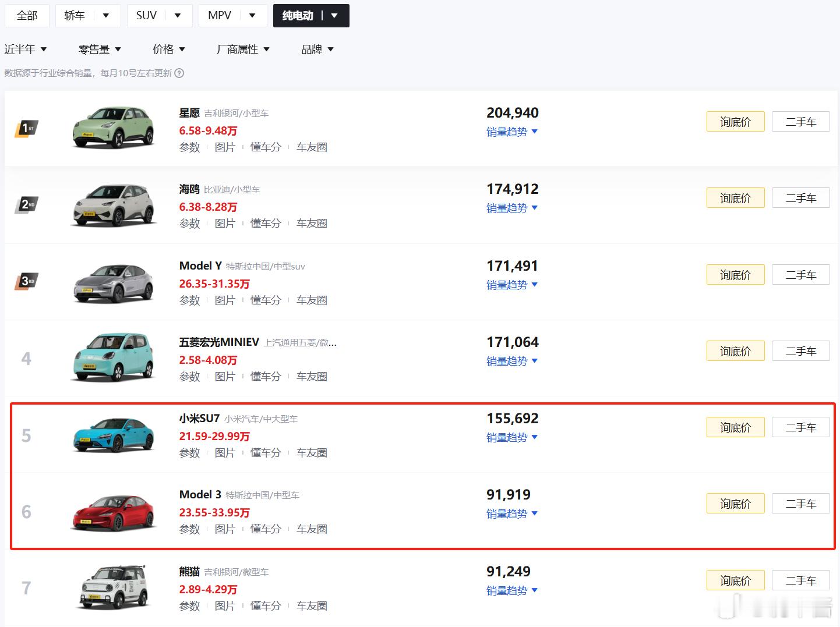Select the 纯电动 category tab
This screenshot has height=627, width=840.
(x=298, y=16)
